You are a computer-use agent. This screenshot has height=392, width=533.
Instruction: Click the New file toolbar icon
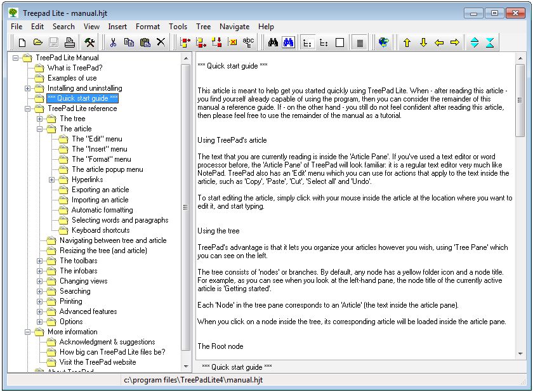(x=22, y=42)
